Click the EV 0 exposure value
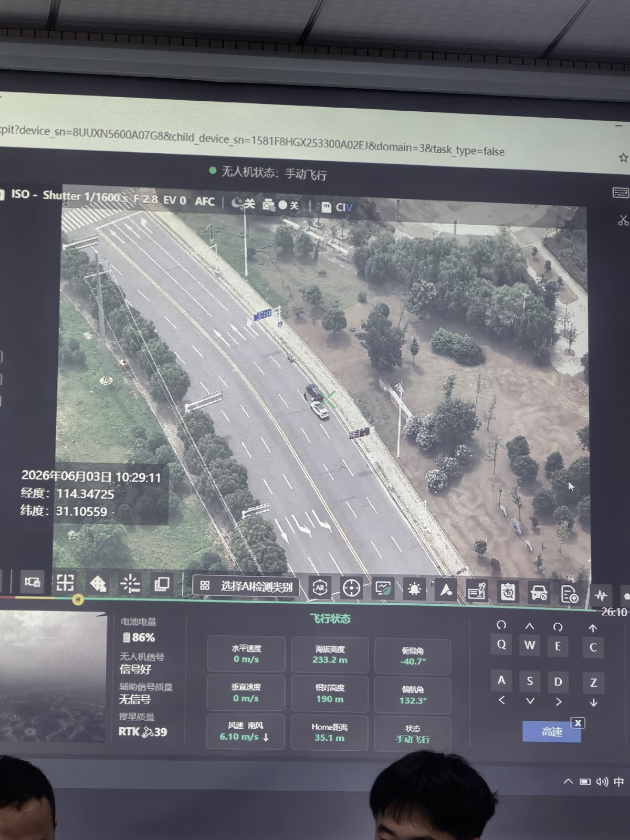The height and width of the screenshot is (840, 630). [175, 200]
